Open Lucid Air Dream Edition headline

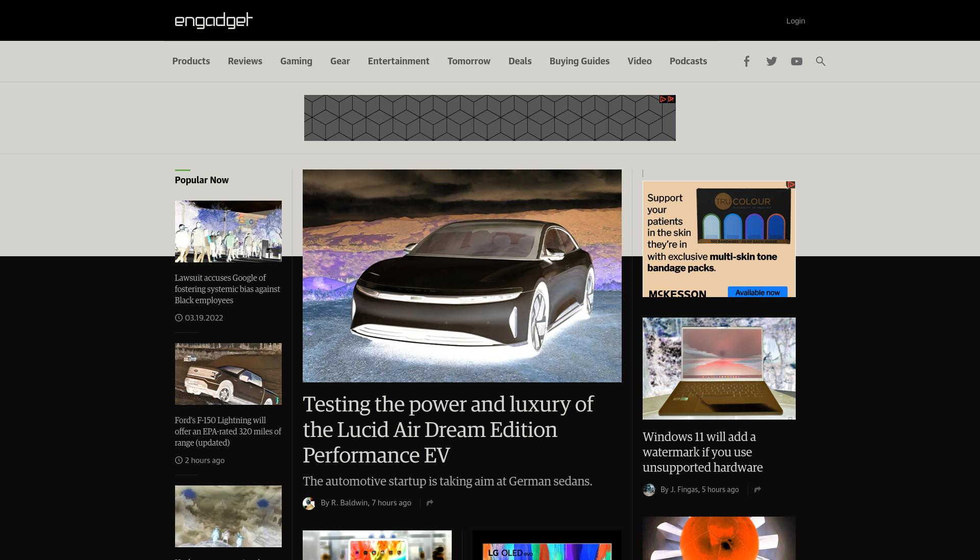point(448,429)
